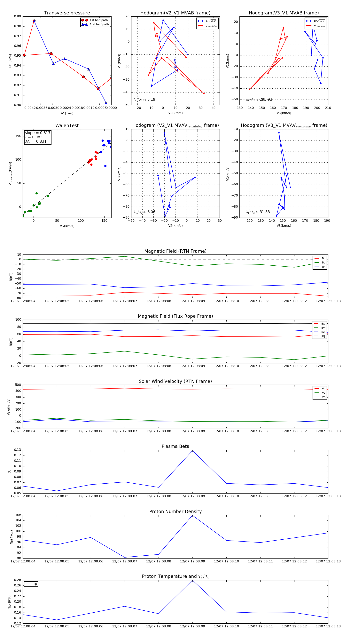Click V_remaining legend entry in V3_V1 MVAB hodogram
The height and width of the screenshot is (644, 351).
click(316, 26)
